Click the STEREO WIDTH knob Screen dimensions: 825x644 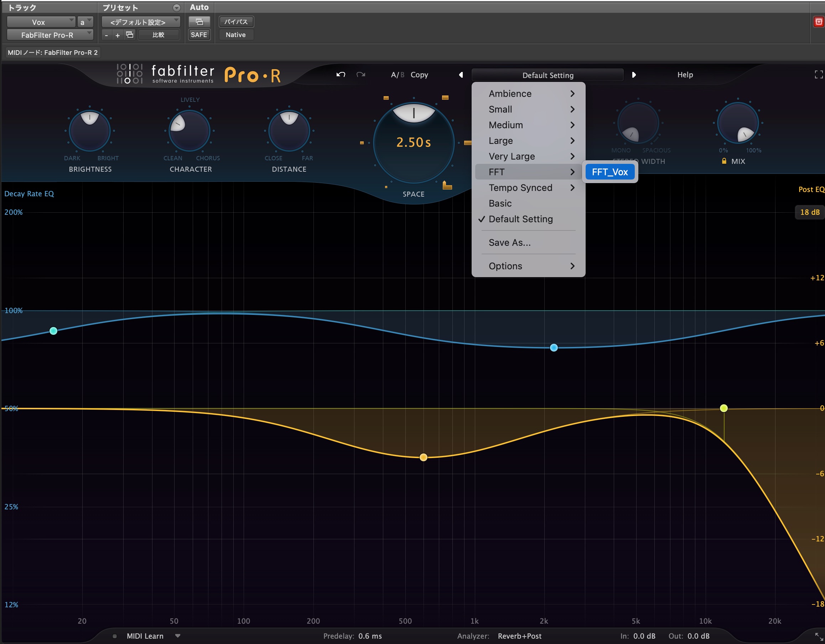(x=638, y=123)
